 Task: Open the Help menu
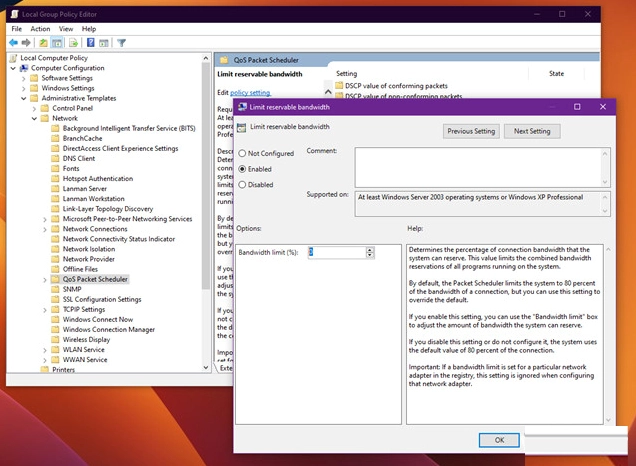[89, 29]
